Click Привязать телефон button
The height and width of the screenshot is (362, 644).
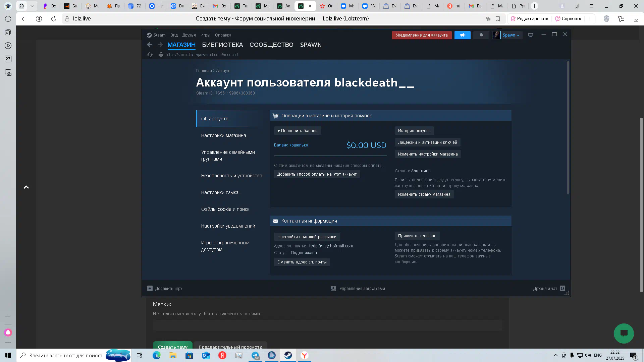pyautogui.click(x=417, y=236)
